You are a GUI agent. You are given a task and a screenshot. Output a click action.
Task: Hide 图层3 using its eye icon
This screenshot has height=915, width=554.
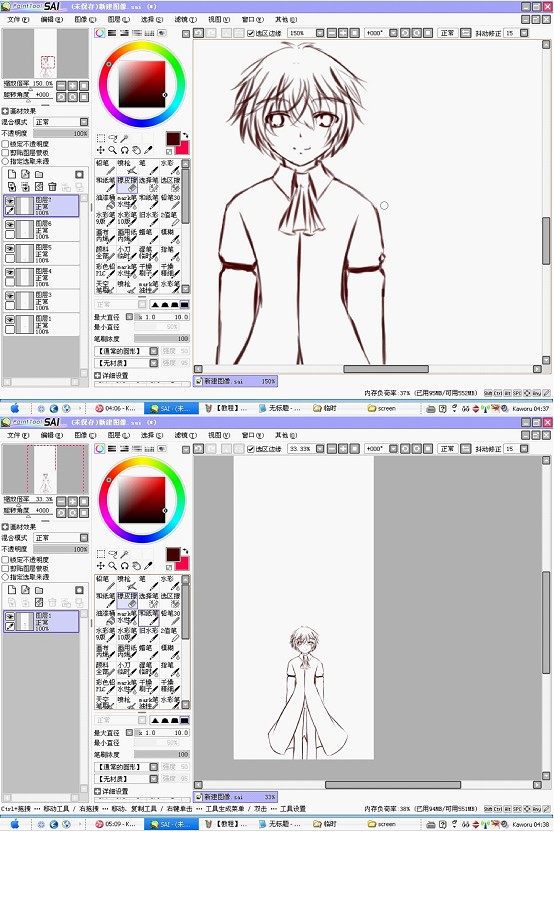point(10,296)
